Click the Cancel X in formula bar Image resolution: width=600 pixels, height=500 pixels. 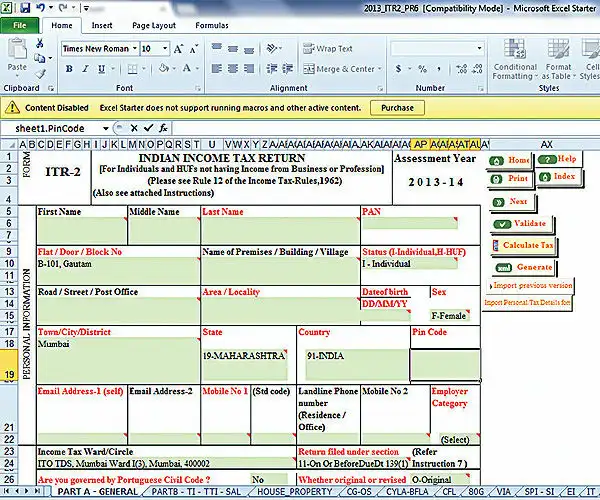(x=134, y=128)
